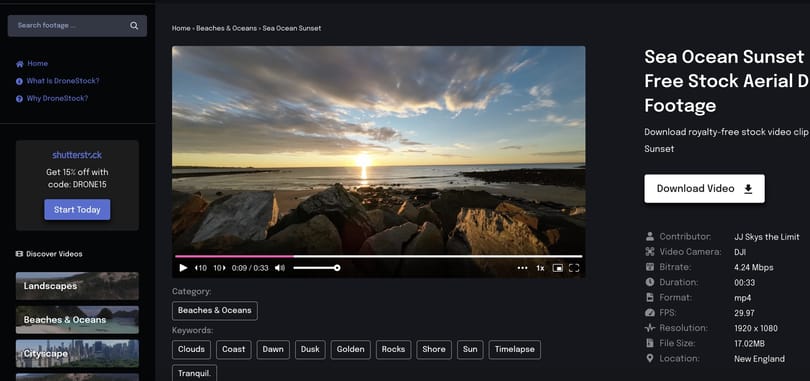Open What Is DroneStock? link
Screen dimensions: 810x381
(x=63, y=81)
